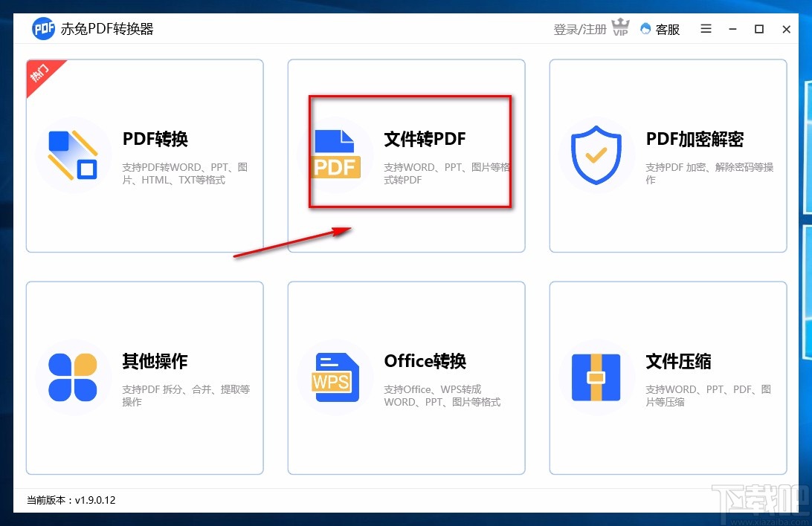Image resolution: width=812 pixels, height=526 pixels.
Task: Select the WPS Office转换 icon
Action: (x=335, y=377)
